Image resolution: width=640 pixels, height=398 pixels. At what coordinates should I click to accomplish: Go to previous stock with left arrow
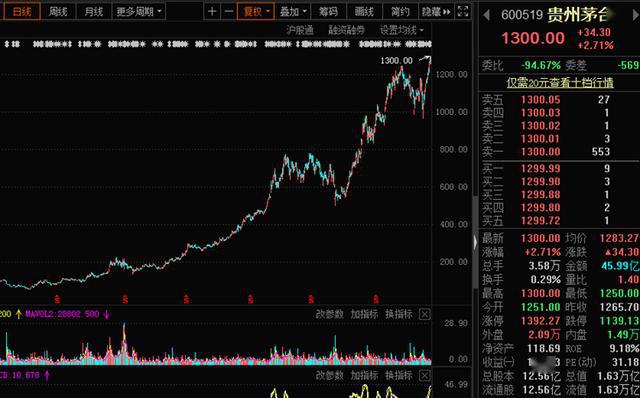(x=486, y=16)
